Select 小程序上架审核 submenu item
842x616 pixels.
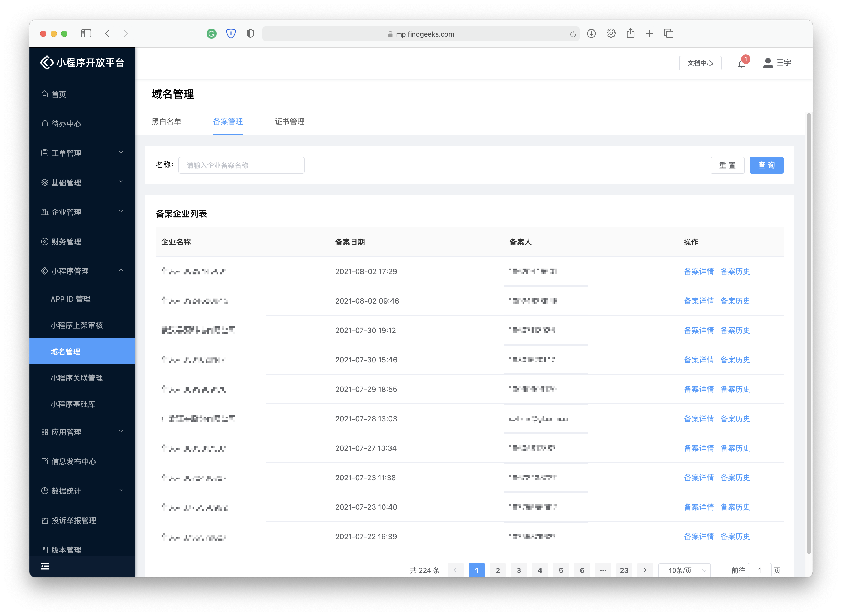[82, 325]
